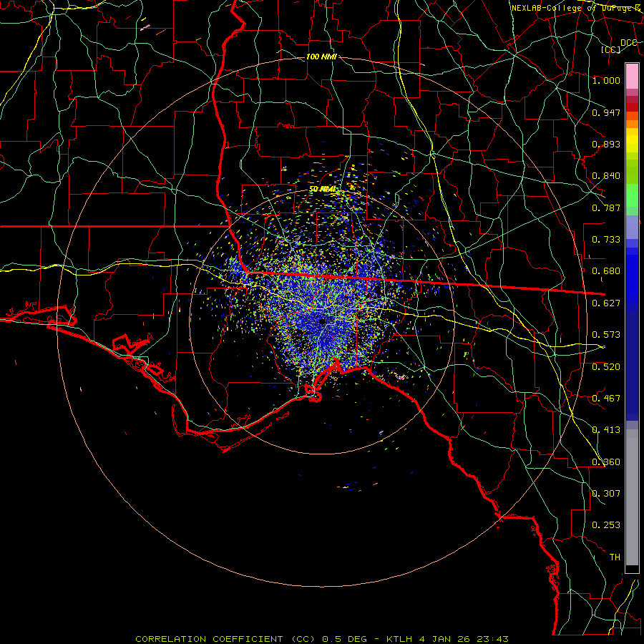Select the 0.627 scale value

point(606,303)
